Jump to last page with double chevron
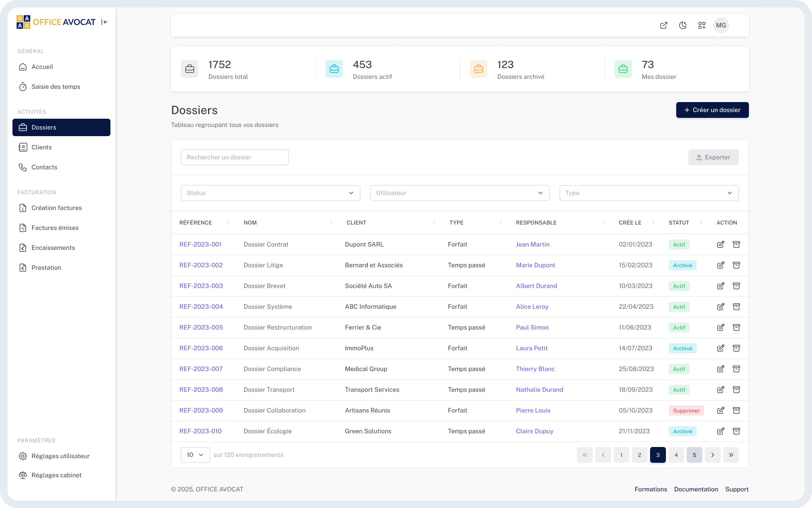The height and width of the screenshot is (508, 812). 731,455
